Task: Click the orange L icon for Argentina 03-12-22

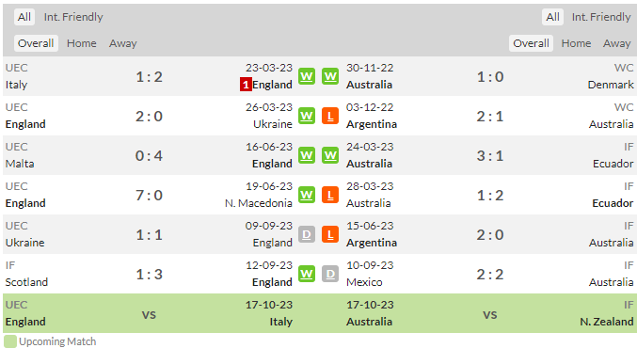Action: [x=330, y=117]
